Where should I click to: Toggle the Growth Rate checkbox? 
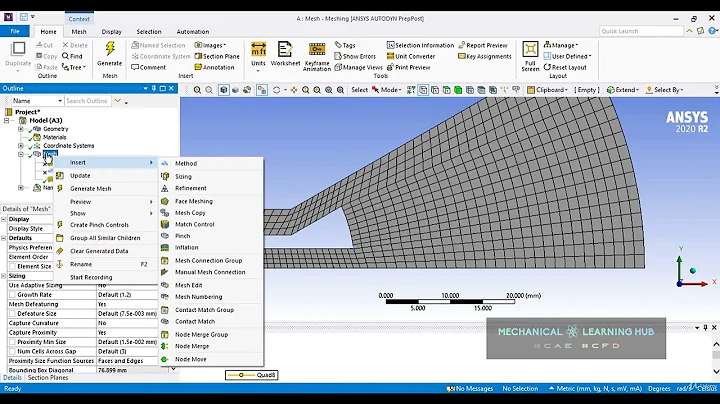coord(12,295)
